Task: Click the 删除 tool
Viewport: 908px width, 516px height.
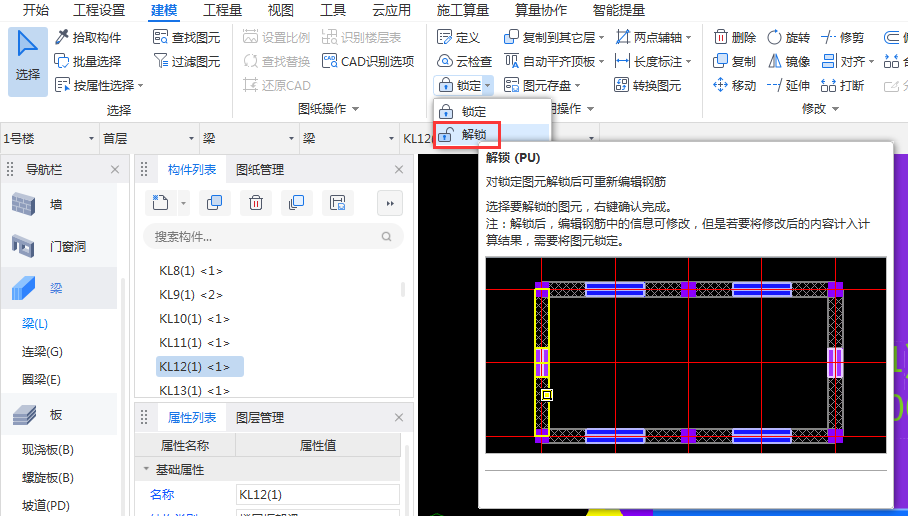Action: [x=735, y=38]
